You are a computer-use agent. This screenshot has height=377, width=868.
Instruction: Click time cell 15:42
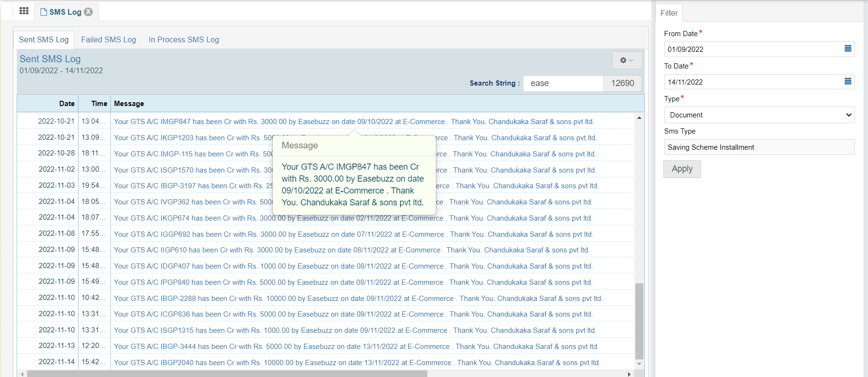point(94,362)
